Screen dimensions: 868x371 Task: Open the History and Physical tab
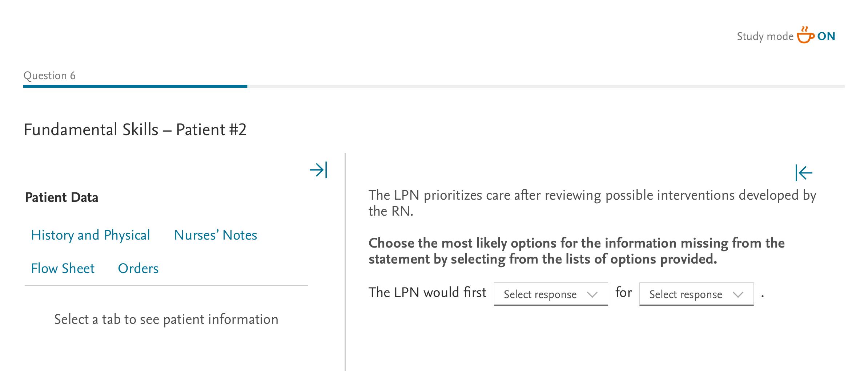(x=91, y=235)
